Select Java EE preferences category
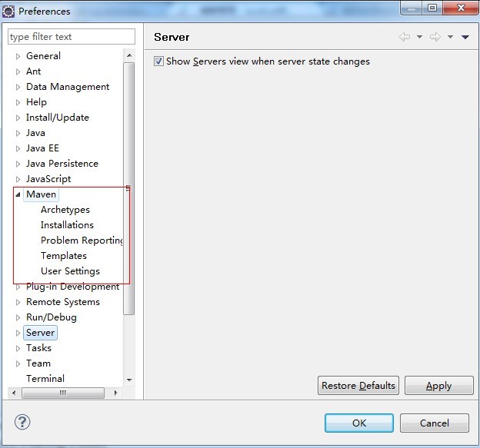480x448 pixels. (42, 148)
